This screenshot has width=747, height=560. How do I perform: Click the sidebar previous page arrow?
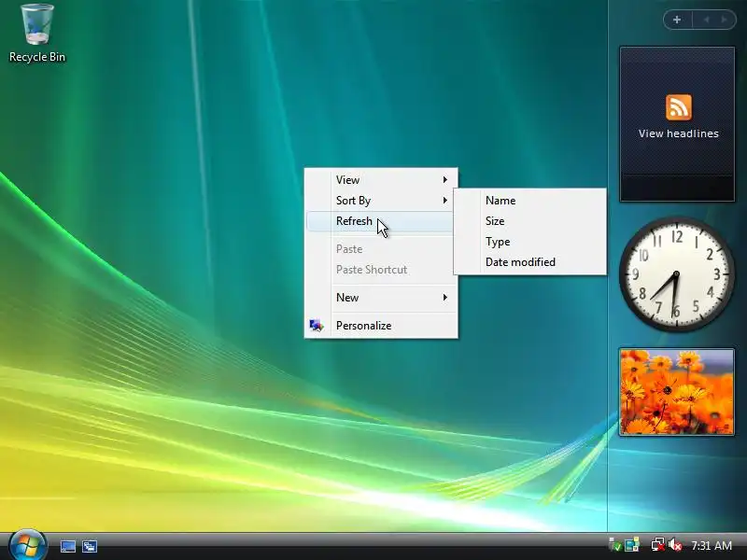click(x=706, y=20)
